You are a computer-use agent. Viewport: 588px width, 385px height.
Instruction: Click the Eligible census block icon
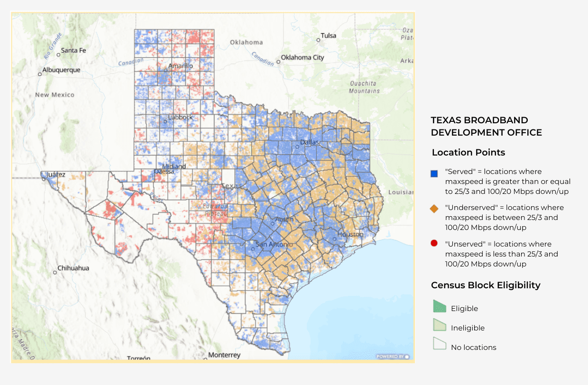tap(440, 306)
